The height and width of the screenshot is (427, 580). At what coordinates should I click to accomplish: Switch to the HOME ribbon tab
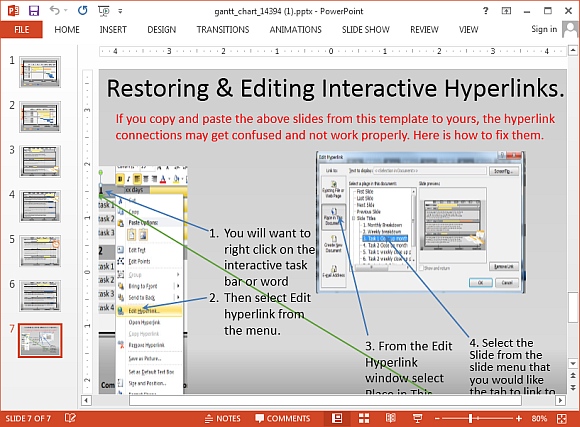pyautogui.click(x=67, y=30)
